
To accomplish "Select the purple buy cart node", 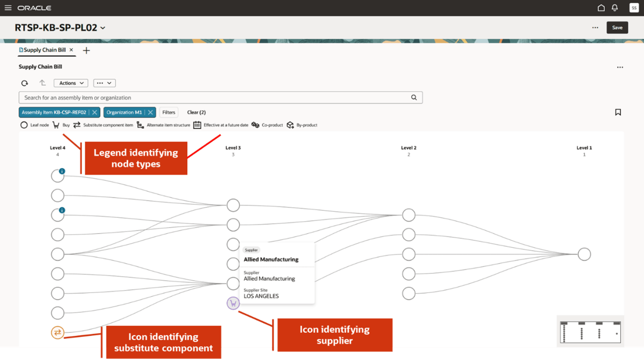I will pyautogui.click(x=233, y=303).
